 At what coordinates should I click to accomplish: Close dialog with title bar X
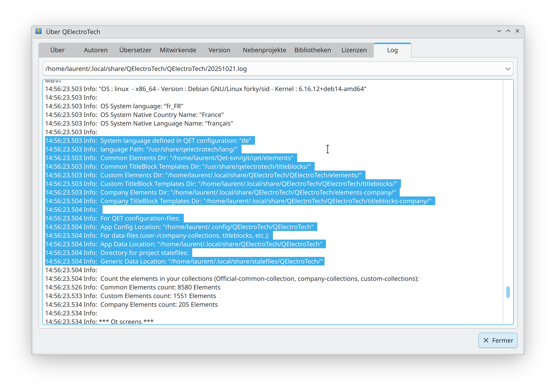pyautogui.click(x=517, y=31)
